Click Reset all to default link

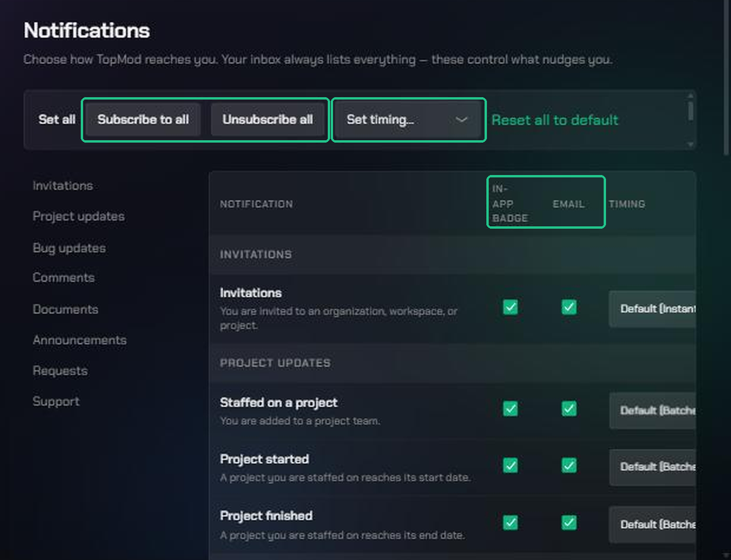point(555,120)
